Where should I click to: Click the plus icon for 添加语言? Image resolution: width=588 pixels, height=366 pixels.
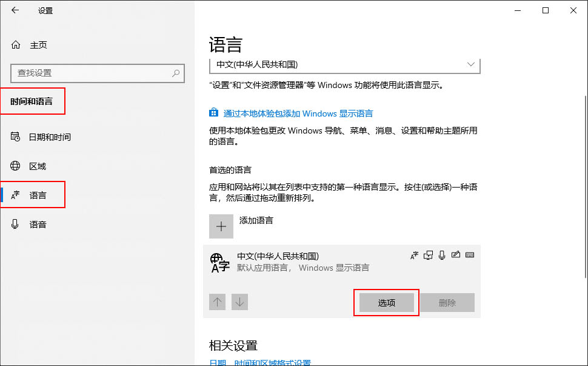221,226
